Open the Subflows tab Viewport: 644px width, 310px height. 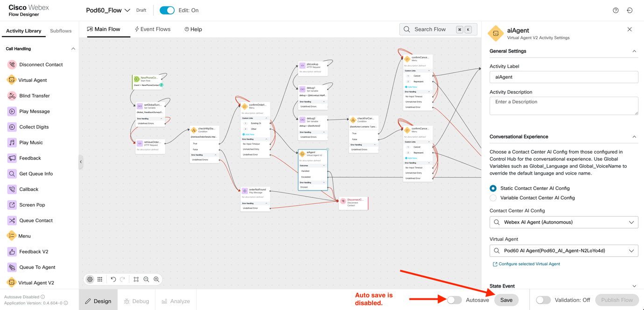(61, 31)
